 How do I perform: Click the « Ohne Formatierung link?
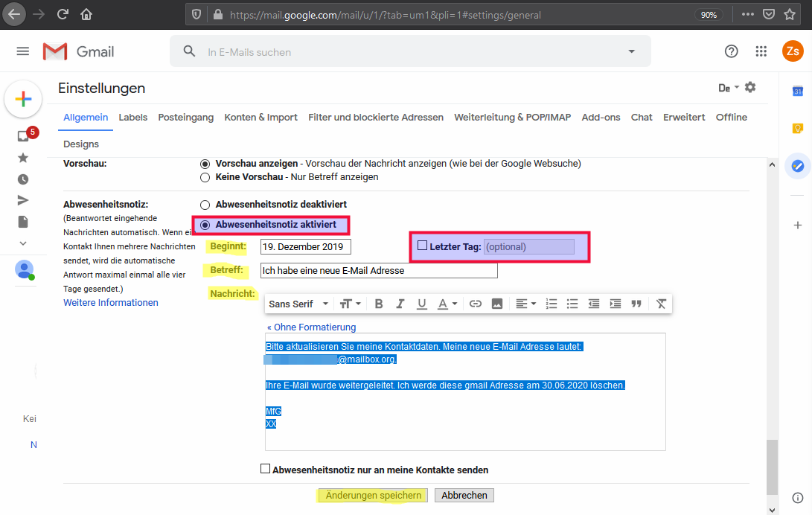coord(311,327)
